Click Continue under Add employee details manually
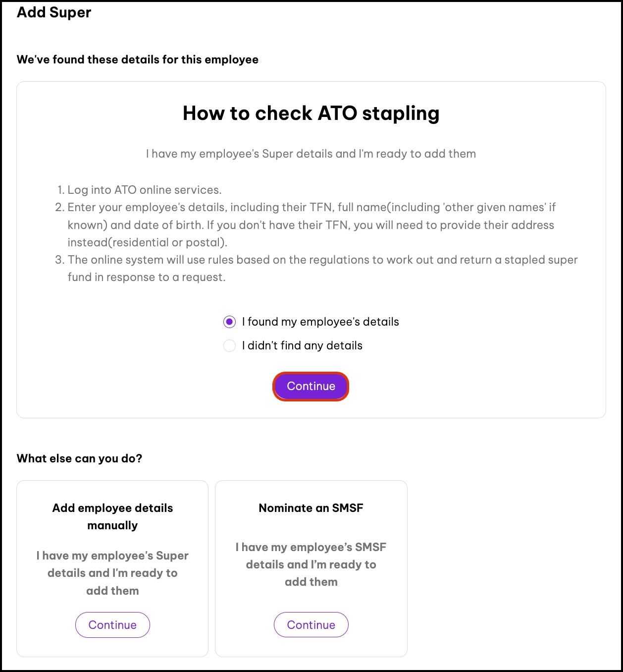Image resolution: width=623 pixels, height=672 pixels. [x=112, y=625]
